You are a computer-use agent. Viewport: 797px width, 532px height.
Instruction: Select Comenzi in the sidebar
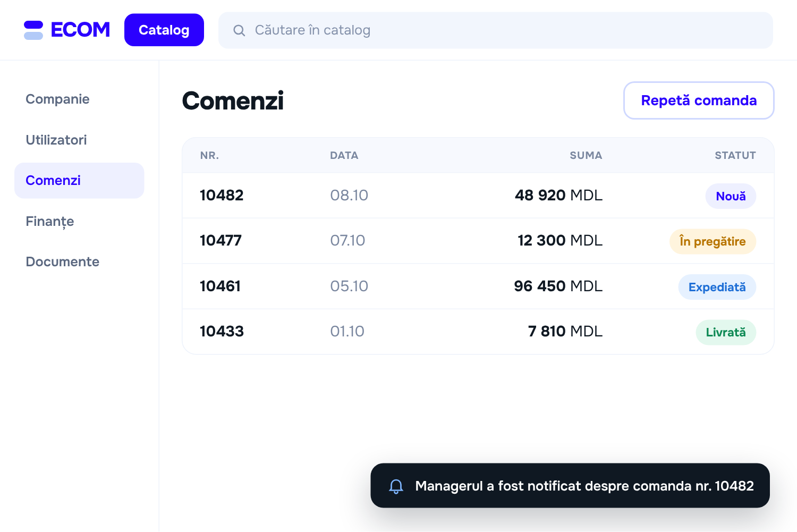click(79, 181)
